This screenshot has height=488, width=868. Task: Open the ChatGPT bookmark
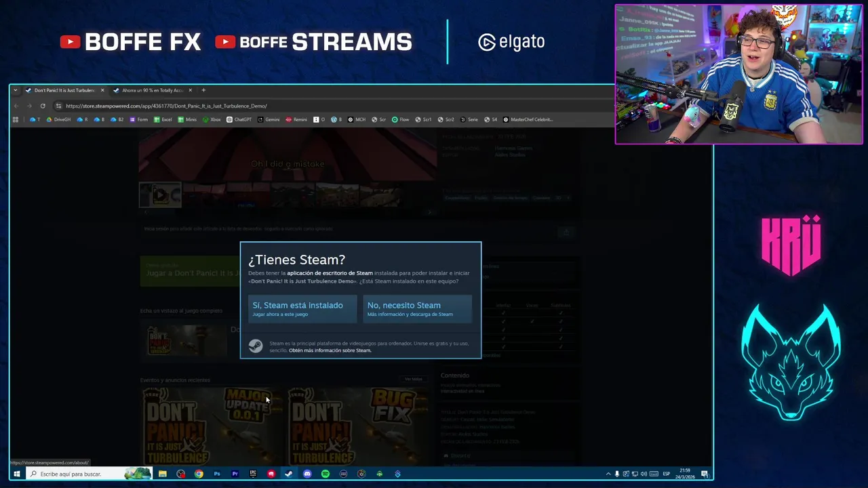[x=239, y=119]
